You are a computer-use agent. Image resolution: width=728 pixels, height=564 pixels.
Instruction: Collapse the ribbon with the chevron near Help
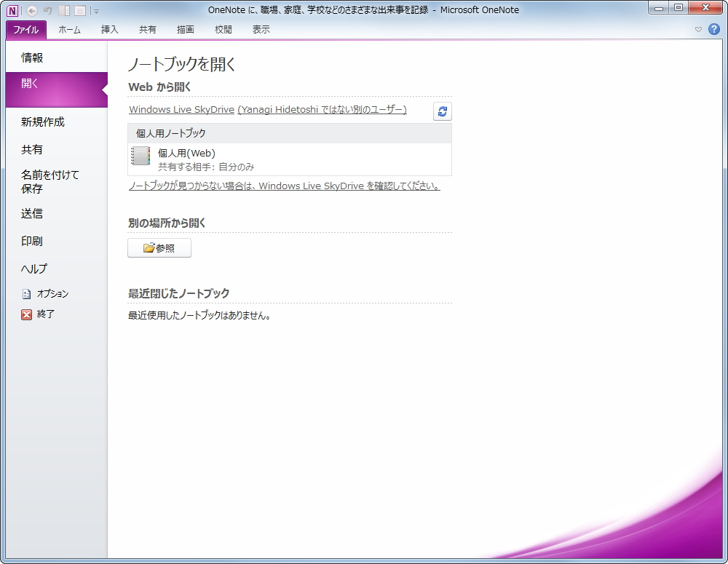pos(697,29)
